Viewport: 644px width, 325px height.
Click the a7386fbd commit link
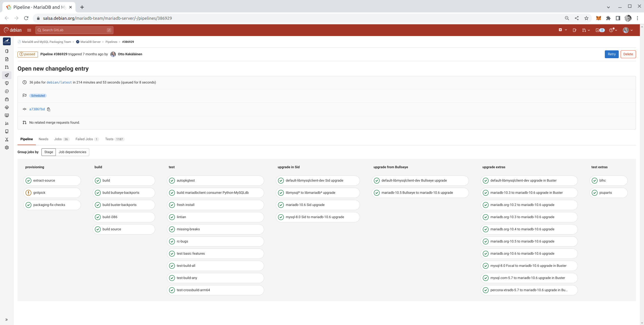coord(37,109)
